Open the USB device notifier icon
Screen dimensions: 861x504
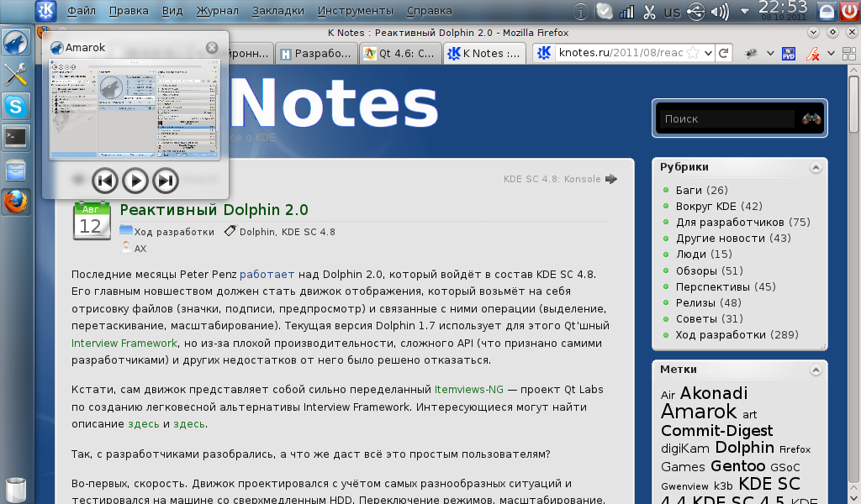[x=695, y=12]
